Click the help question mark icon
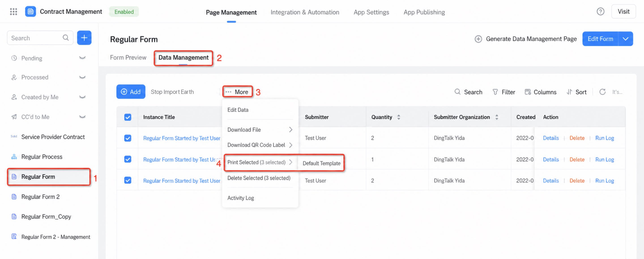Screen dimensions: 644x259 pyautogui.click(x=600, y=11)
